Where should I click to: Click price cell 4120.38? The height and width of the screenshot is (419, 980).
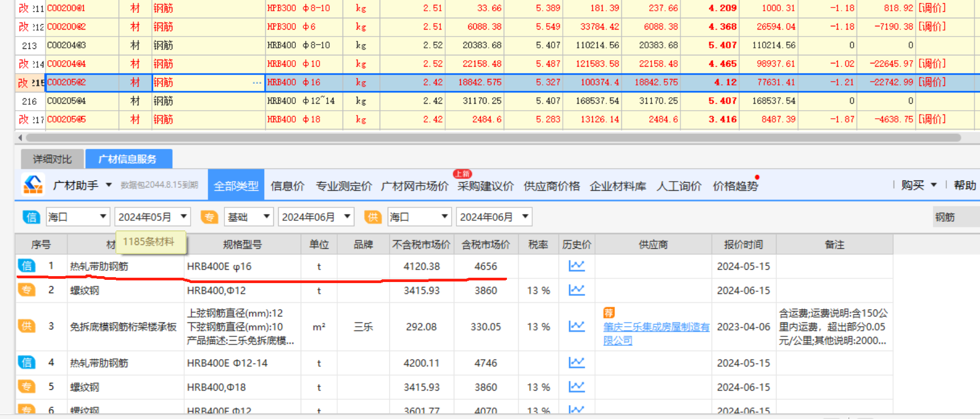(x=422, y=266)
